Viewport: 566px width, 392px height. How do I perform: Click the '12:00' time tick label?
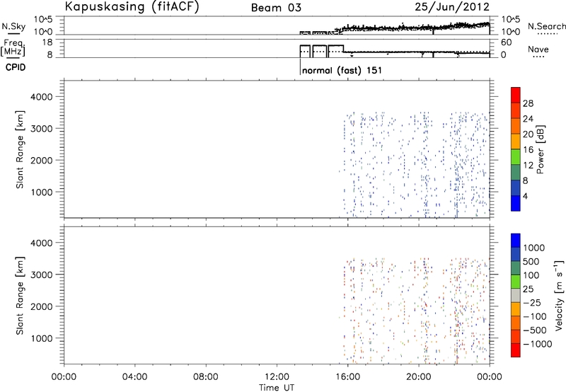click(x=277, y=377)
